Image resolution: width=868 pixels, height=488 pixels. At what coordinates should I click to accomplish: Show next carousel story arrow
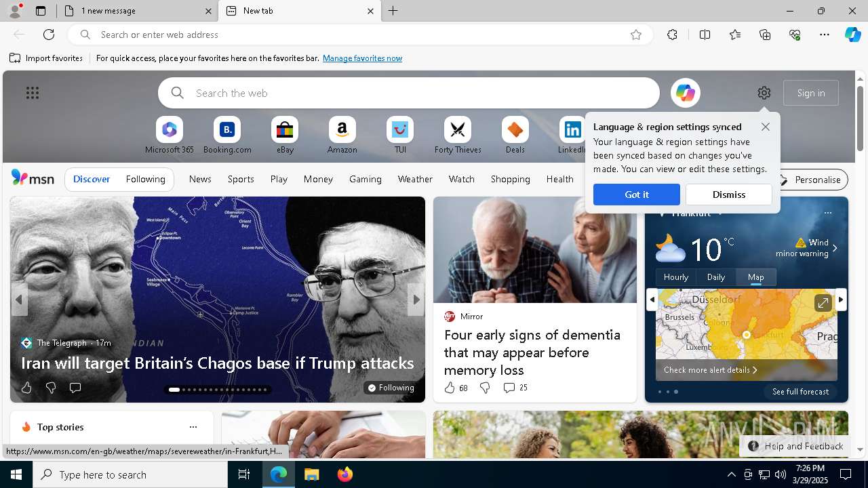tap(415, 300)
